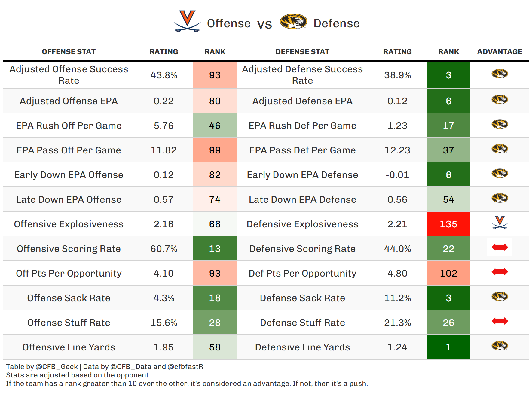Click the ADVANTAGE column header
Screen dimensions: 532x394
tap(500, 52)
